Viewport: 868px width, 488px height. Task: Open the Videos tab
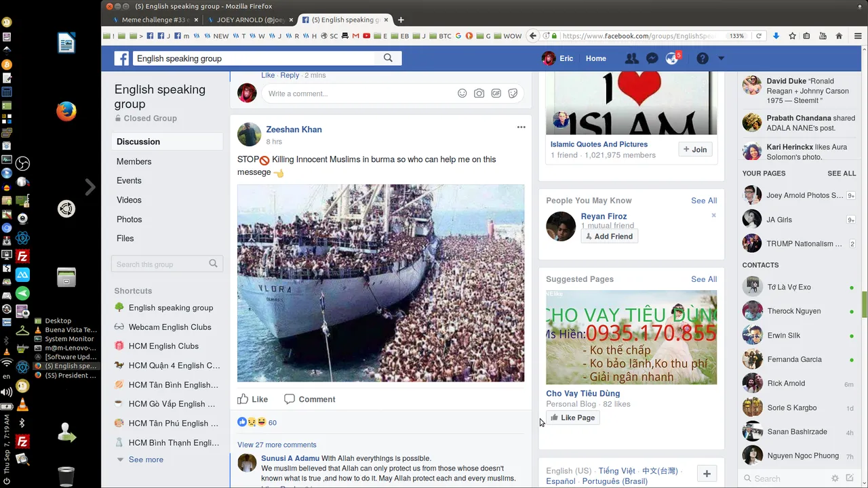coord(129,200)
